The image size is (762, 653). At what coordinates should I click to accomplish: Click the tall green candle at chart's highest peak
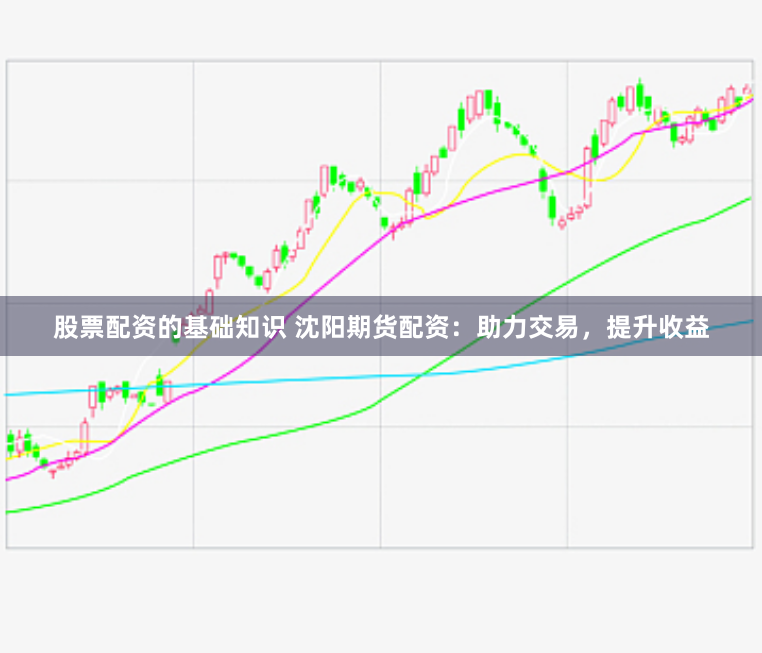pos(640,92)
